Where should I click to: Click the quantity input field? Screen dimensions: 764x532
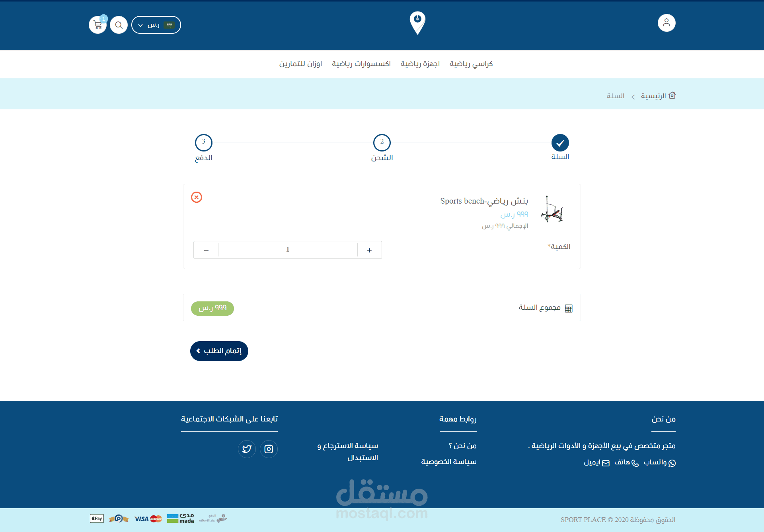click(288, 250)
